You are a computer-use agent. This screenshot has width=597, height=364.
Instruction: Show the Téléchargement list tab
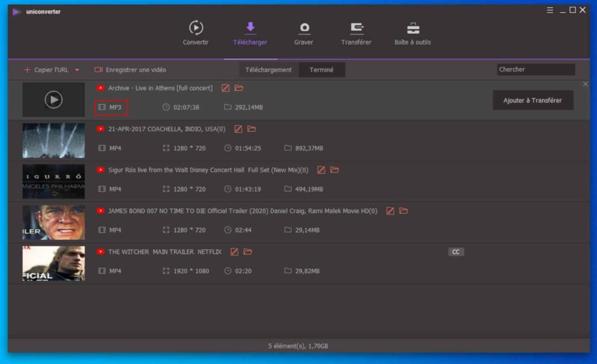(268, 70)
